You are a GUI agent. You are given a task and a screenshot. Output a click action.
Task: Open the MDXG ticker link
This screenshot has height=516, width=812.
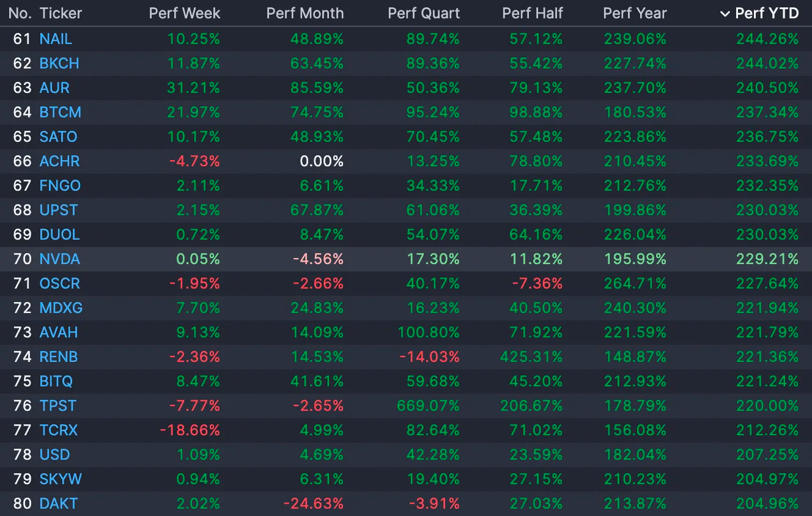(x=61, y=308)
